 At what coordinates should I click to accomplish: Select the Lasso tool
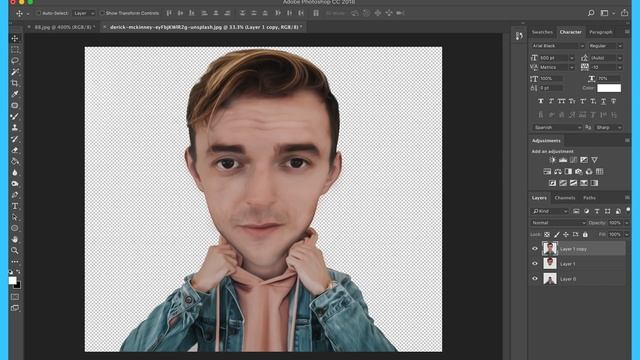click(15, 60)
